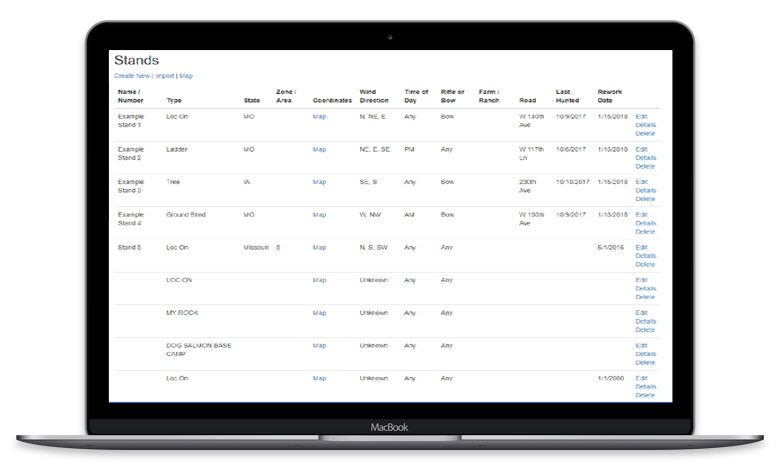Image resolution: width=780 pixels, height=470 pixels.
Task: Open Map for DOG SALMON BASE CAMP
Action: point(320,345)
